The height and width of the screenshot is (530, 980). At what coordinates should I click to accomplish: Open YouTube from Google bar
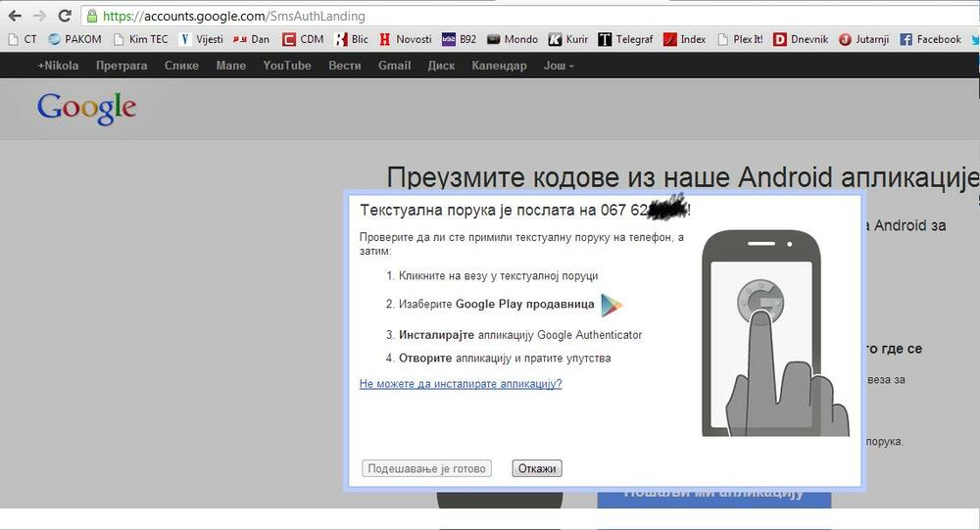[x=287, y=66]
